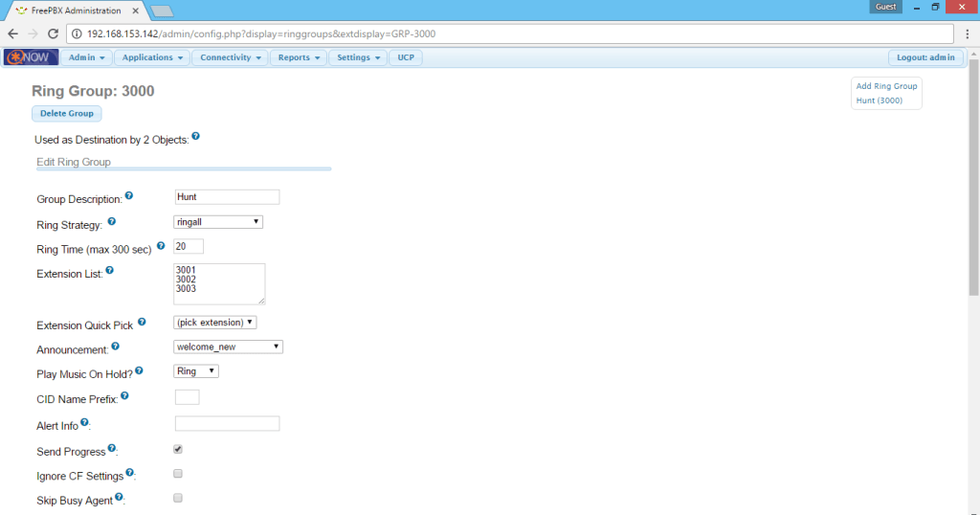The height and width of the screenshot is (515, 980).
Task: Go back using browser back arrow
Action: tap(13, 34)
